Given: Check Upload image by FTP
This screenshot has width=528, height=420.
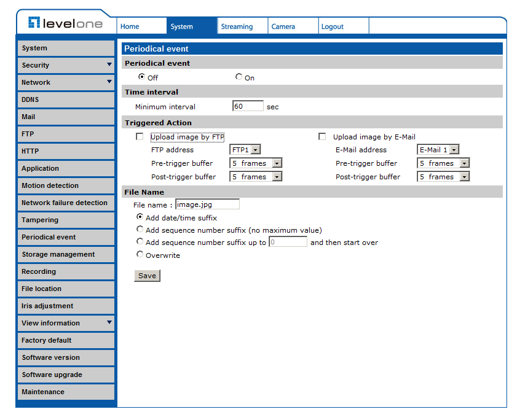Looking at the screenshot, I should (x=140, y=136).
